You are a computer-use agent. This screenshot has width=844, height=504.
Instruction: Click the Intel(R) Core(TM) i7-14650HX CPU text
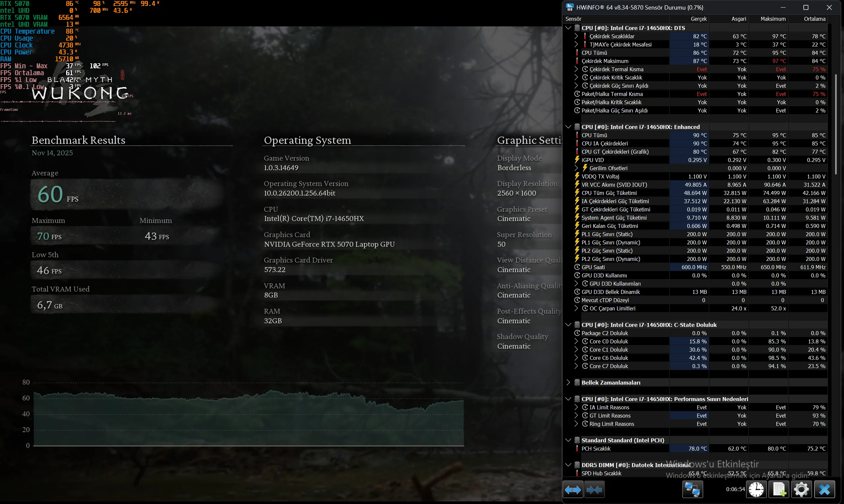pos(314,218)
